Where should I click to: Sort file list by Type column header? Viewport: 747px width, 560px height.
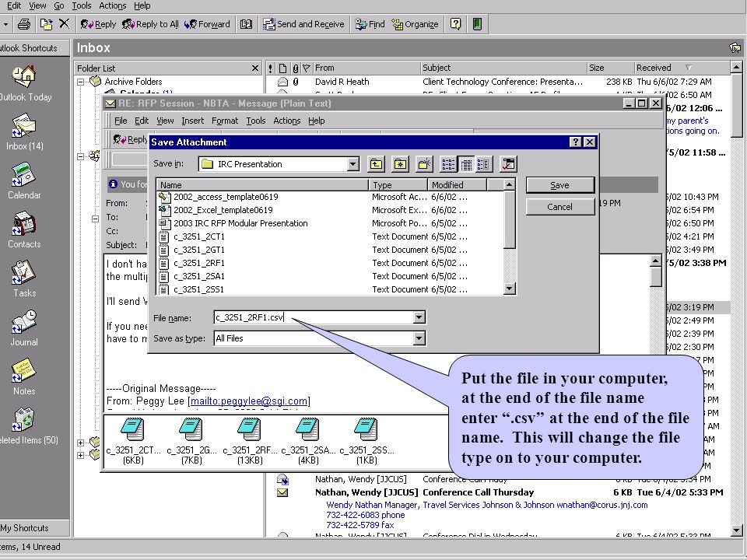(x=398, y=185)
